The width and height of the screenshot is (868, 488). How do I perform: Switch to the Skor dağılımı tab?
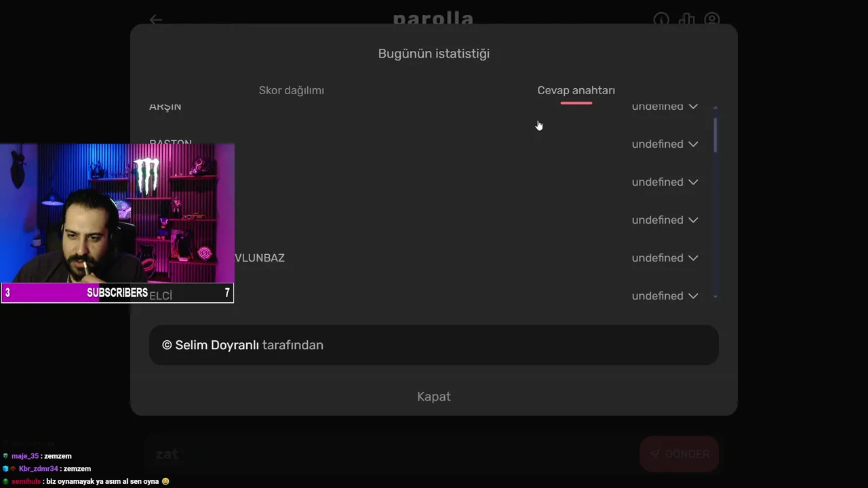pyautogui.click(x=292, y=90)
